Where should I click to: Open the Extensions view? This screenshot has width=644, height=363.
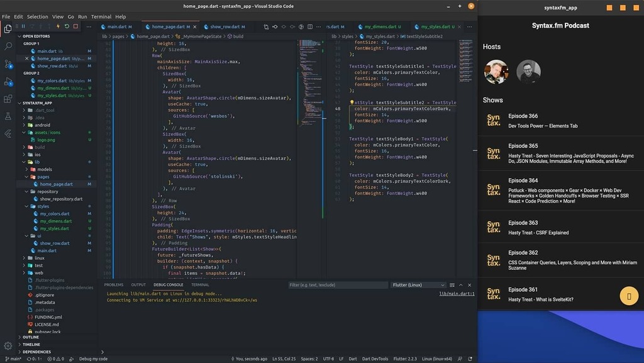pos(8,99)
